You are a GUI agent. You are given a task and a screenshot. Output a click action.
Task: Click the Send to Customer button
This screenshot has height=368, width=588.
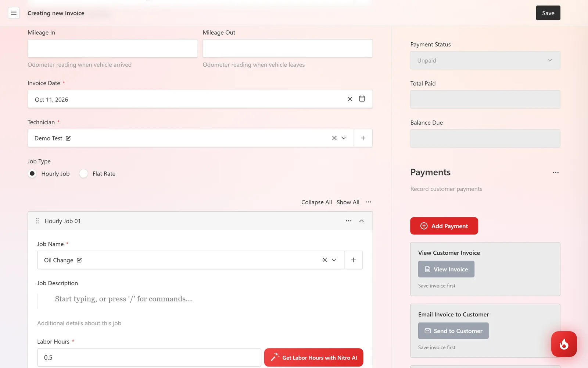point(453,331)
